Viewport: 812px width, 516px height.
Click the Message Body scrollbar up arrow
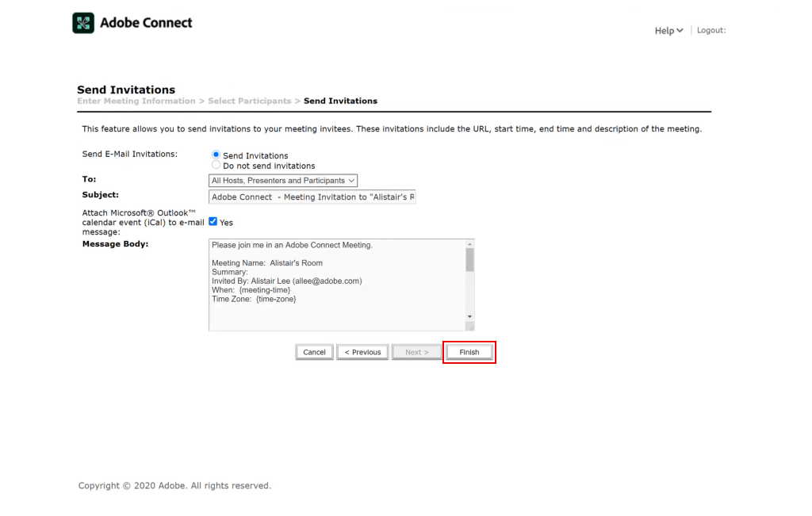tap(469, 244)
